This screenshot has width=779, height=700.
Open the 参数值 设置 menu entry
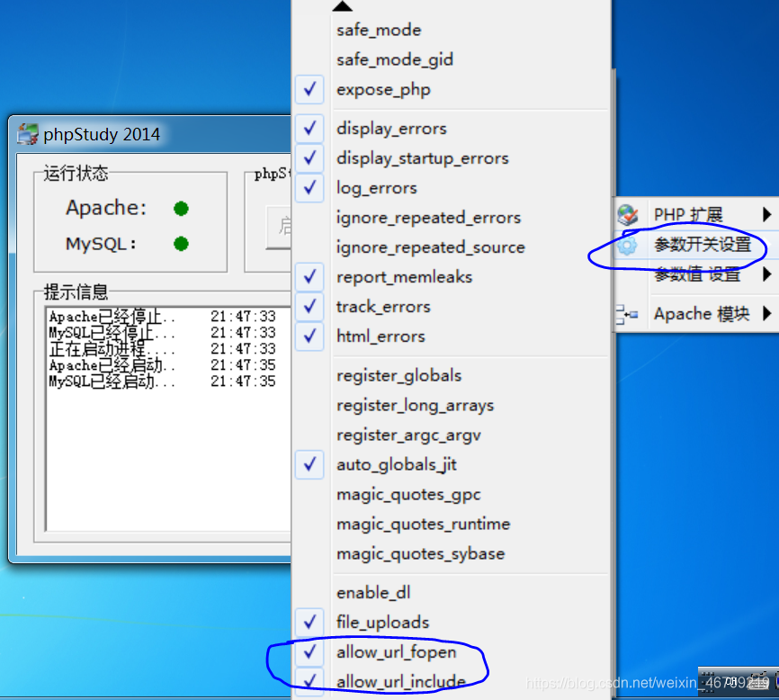pyautogui.click(x=696, y=274)
